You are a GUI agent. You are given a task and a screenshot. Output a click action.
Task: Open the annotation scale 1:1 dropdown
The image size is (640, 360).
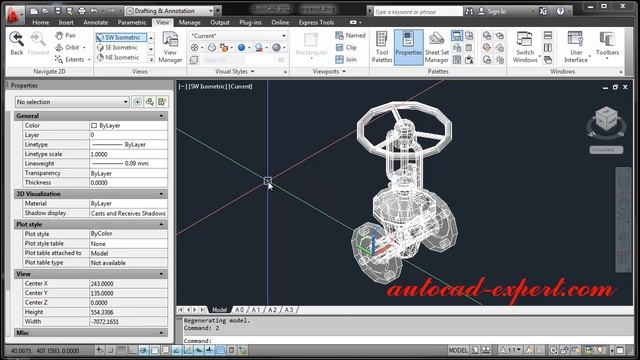(x=511, y=350)
